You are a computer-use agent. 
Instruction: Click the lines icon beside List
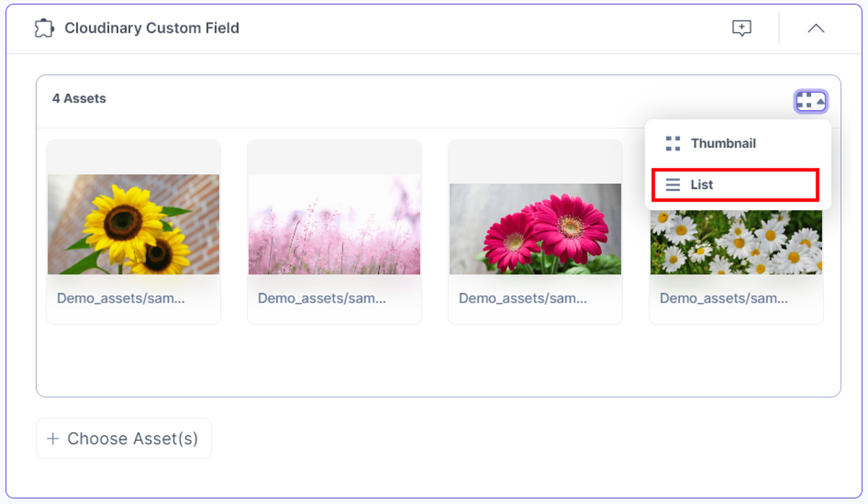click(673, 185)
